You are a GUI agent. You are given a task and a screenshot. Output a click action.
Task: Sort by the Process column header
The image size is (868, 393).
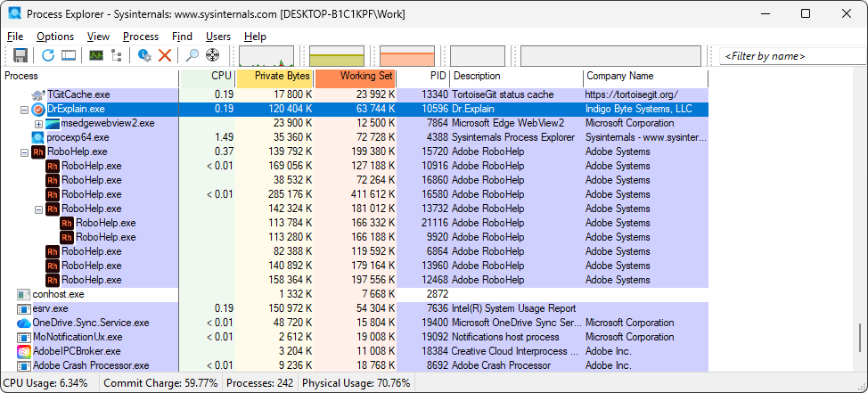click(x=90, y=77)
